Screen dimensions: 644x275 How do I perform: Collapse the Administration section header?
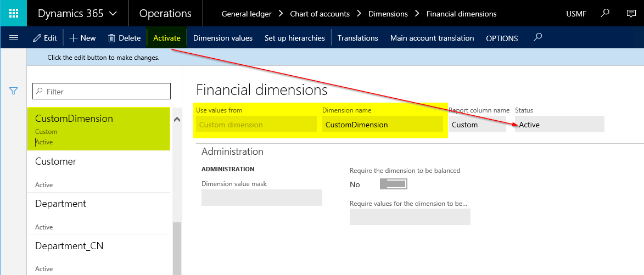(232, 151)
